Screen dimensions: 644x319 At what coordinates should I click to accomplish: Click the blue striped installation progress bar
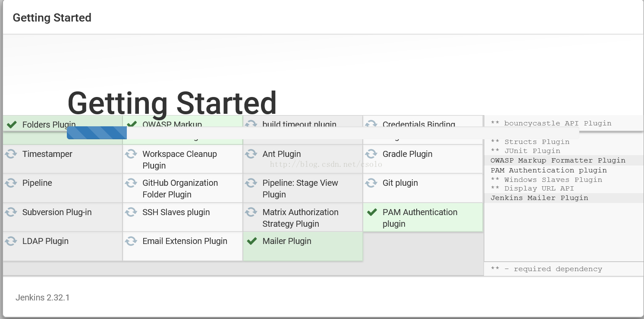coord(97,133)
